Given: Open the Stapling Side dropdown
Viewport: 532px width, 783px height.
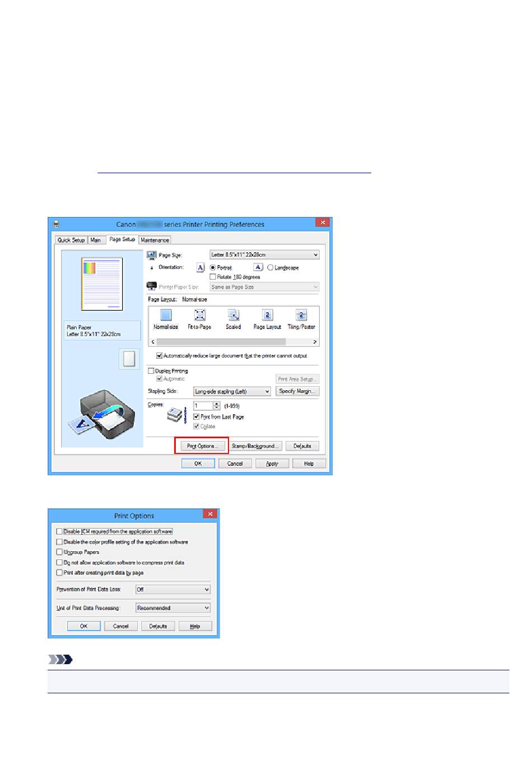Looking at the screenshot, I should (232, 391).
